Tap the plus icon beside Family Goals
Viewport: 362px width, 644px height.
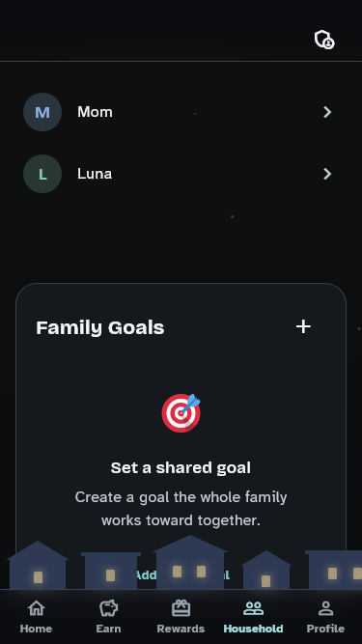303,326
